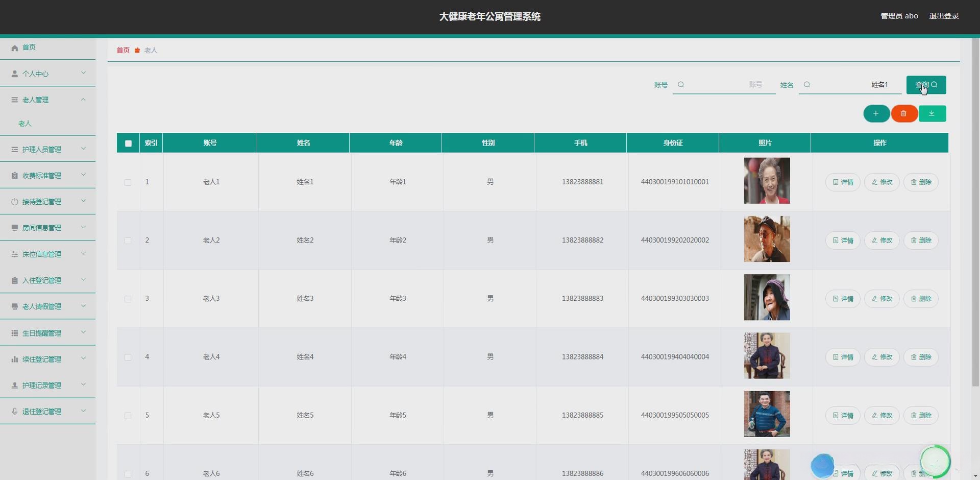Image resolution: width=980 pixels, height=480 pixels.
Task: Click 修改 for row 老人2
Action: tap(882, 241)
